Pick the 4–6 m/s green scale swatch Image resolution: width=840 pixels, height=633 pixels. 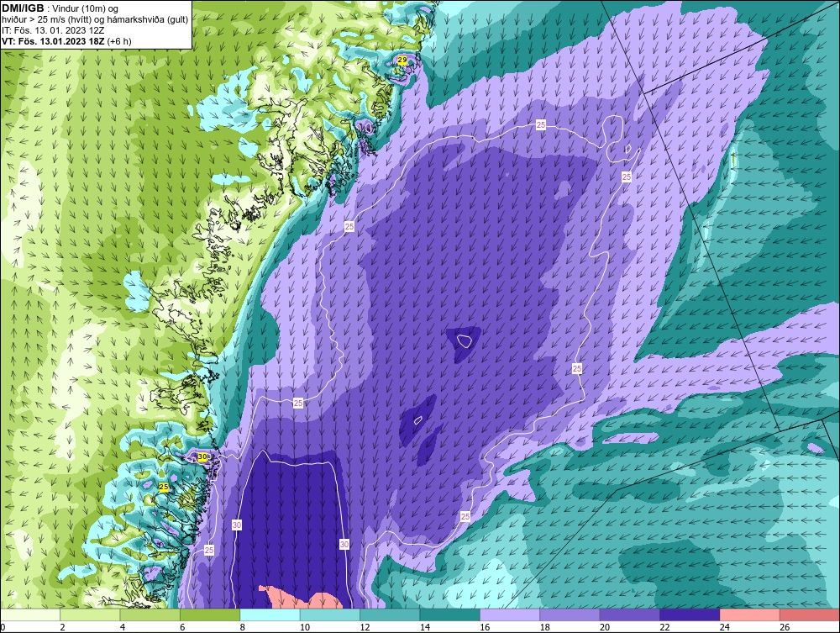pyautogui.click(x=150, y=615)
